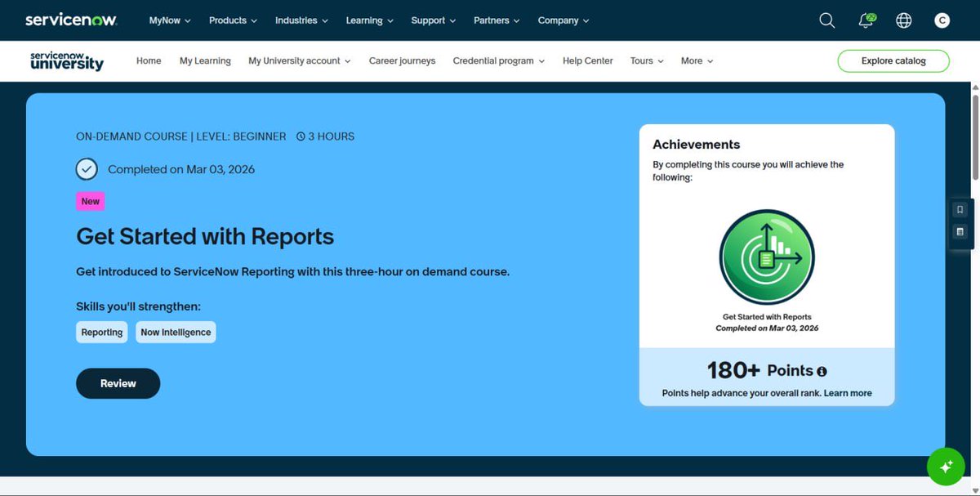Follow the Learn more link
Viewport: 980px width, 496px height.
pos(848,393)
